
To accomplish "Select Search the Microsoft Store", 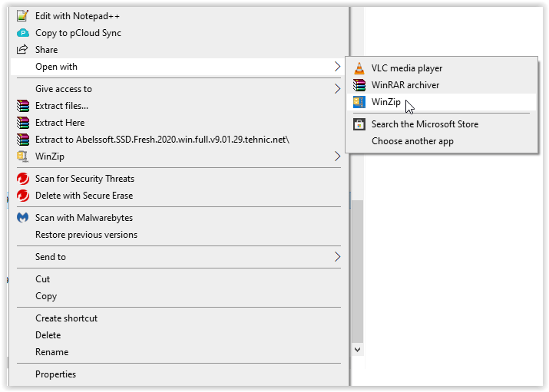I will click(x=442, y=124).
